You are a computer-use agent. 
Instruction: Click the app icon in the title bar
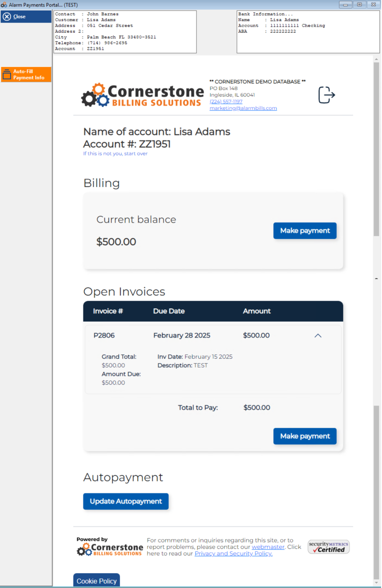4,4
